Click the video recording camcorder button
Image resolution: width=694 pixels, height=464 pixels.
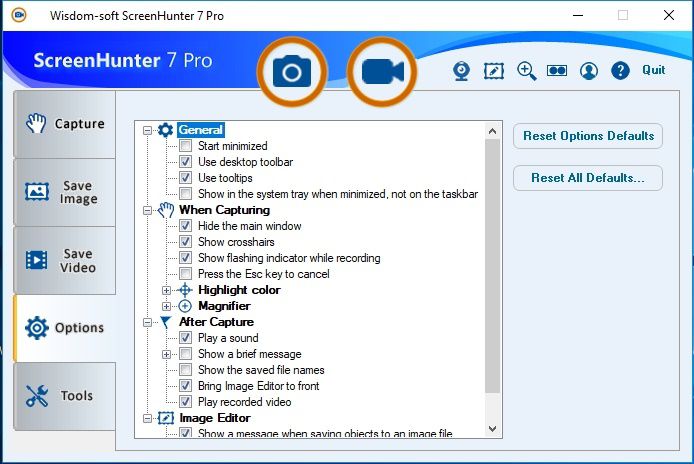pos(382,72)
